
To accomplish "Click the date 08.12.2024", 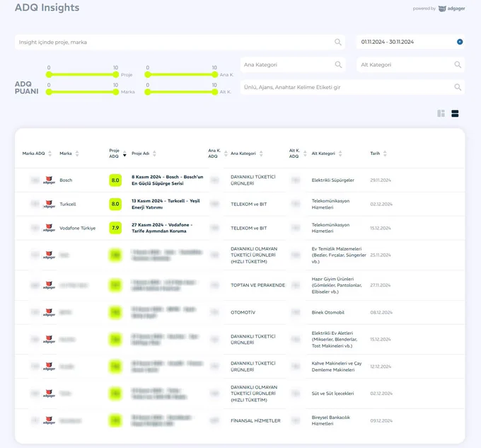I will click(x=381, y=312).
